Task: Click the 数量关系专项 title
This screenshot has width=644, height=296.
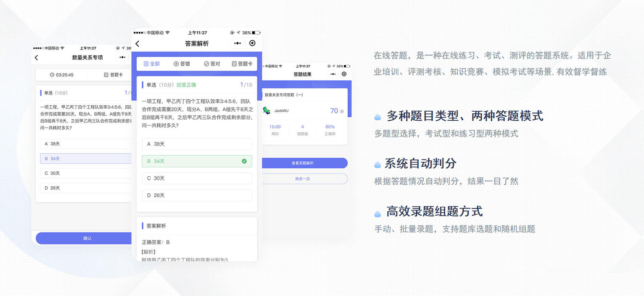Action: point(88,58)
